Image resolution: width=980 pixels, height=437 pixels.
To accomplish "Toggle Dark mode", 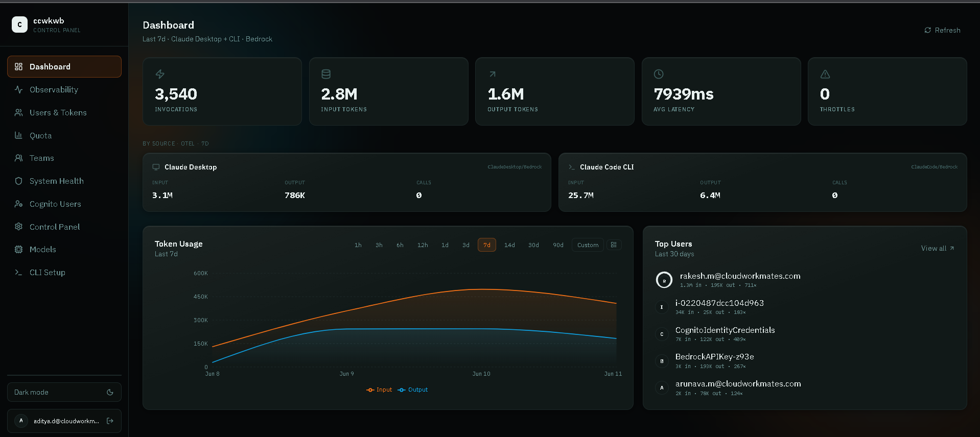I will (64, 392).
